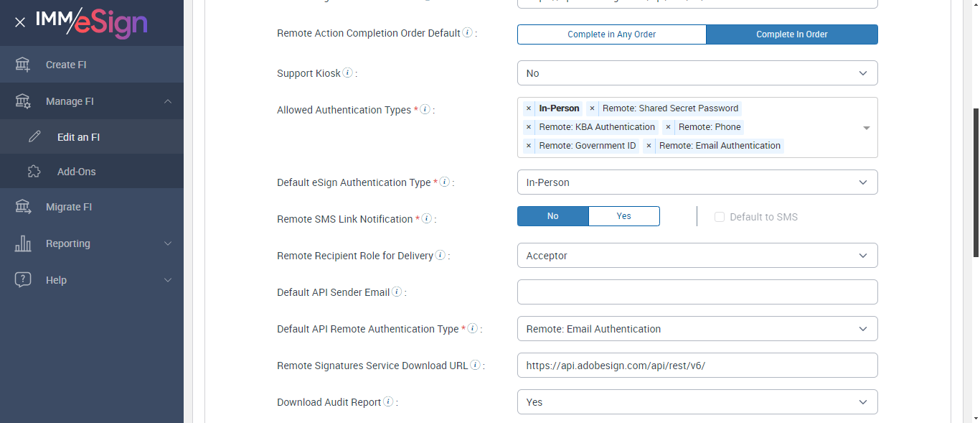Image resolution: width=980 pixels, height=423 pixels.
Task: Select Complete In Order option
Action: [791, 34]
